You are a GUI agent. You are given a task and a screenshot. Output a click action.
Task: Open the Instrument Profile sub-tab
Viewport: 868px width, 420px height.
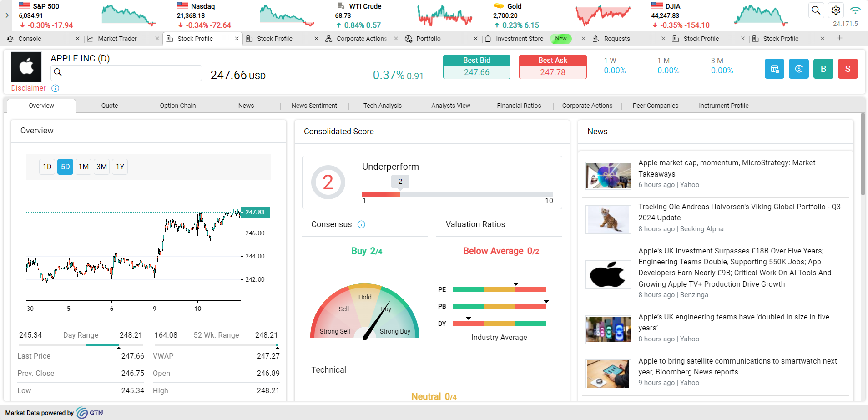(x=724, y=106)
